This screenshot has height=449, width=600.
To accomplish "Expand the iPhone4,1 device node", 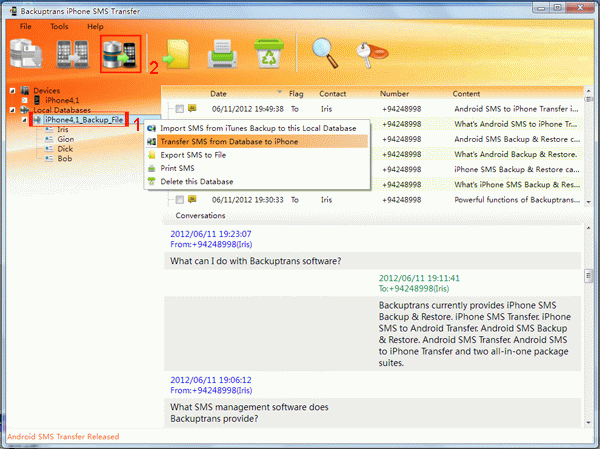I will (24, 100).
